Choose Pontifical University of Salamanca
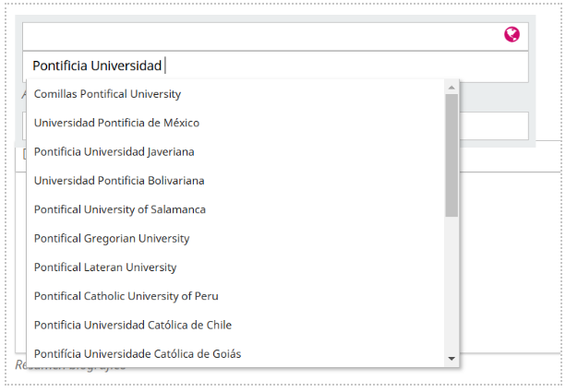 tap(120, 209)
